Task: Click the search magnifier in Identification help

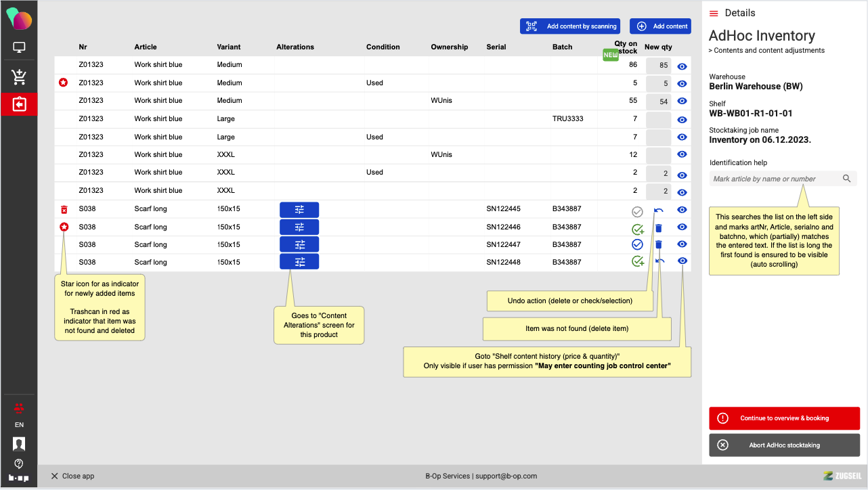Action: (846, 179)
